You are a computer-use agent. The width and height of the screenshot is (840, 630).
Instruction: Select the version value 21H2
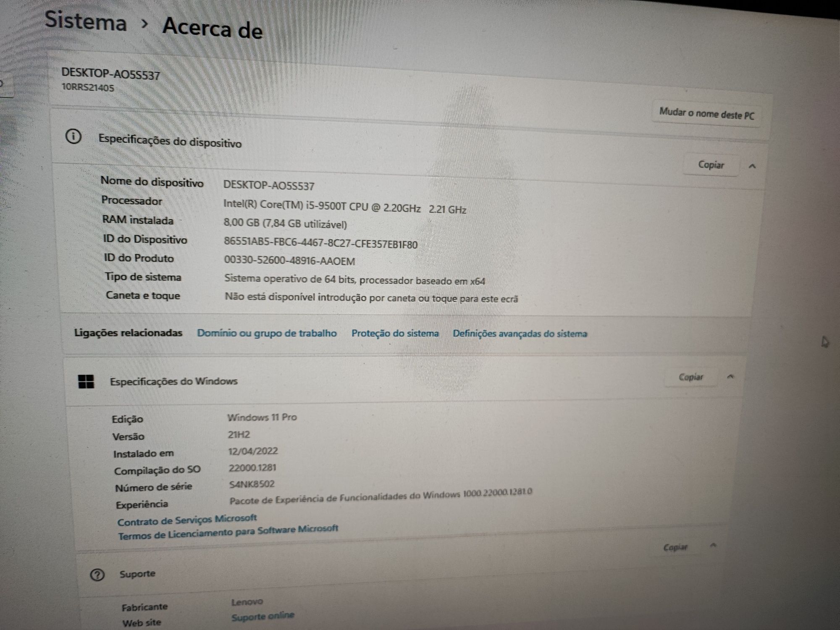click(239, 434)
